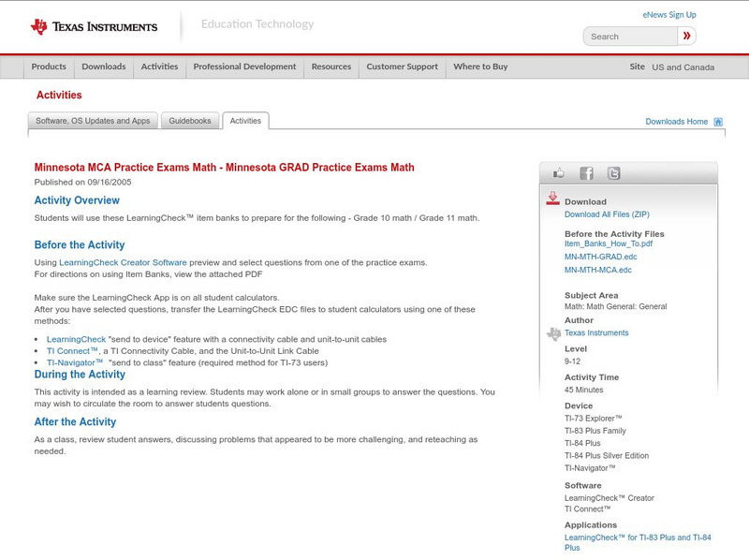Open the Products menu
749x560 pixels.
coord(49,66)
